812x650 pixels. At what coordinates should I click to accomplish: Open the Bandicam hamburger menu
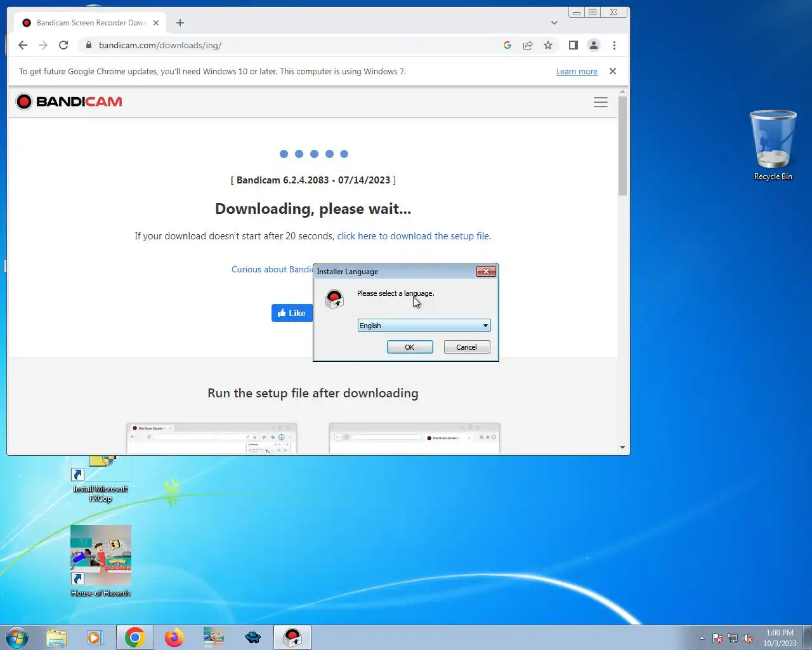click(x=601, y=102)
